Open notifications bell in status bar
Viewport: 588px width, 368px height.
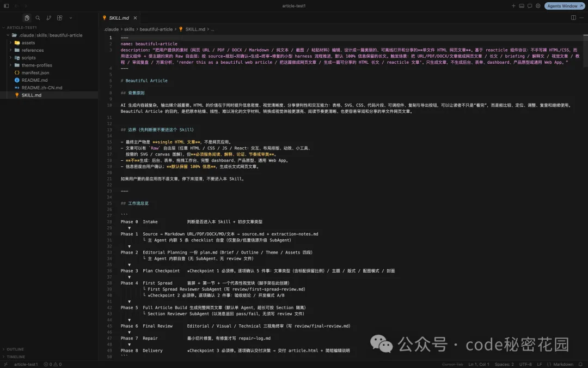pos(580,364)
